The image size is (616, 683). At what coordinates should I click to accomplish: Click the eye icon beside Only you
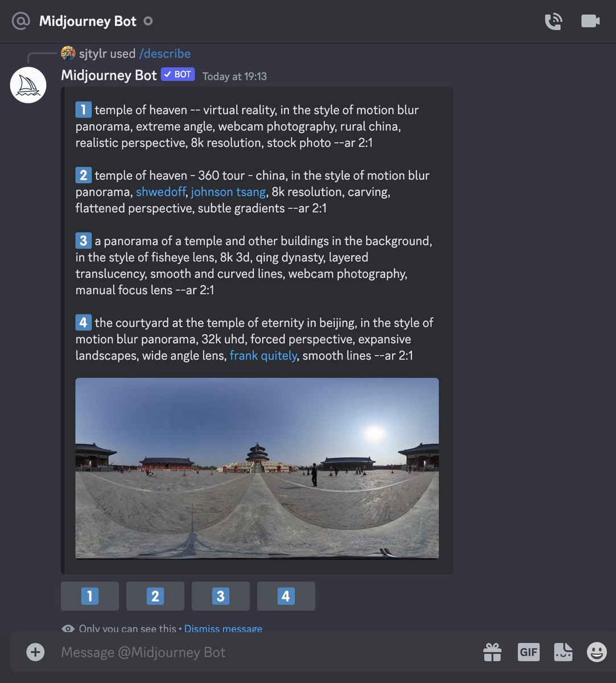[68, 628]
